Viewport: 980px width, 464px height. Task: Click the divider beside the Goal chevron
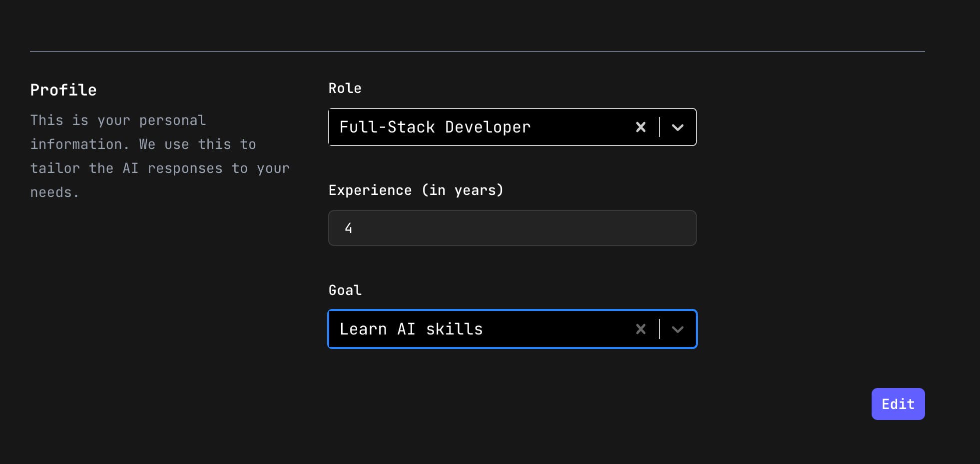click(659, 329)
